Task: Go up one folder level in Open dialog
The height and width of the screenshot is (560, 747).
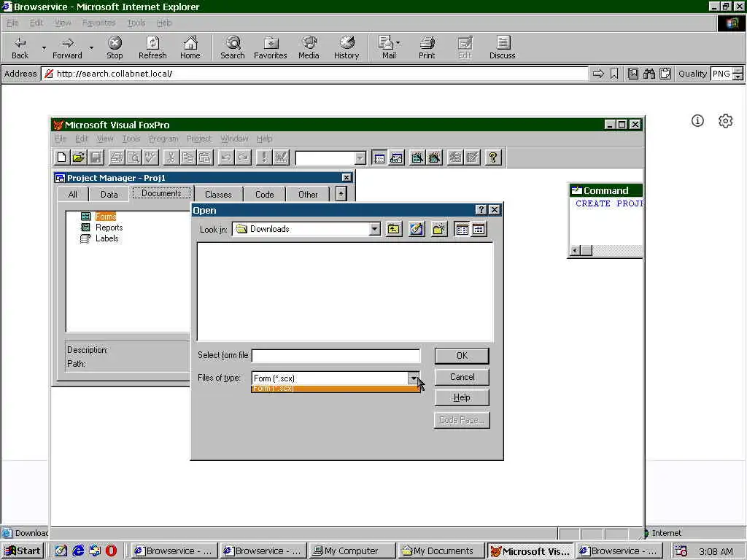Action: tap(393, 230)
